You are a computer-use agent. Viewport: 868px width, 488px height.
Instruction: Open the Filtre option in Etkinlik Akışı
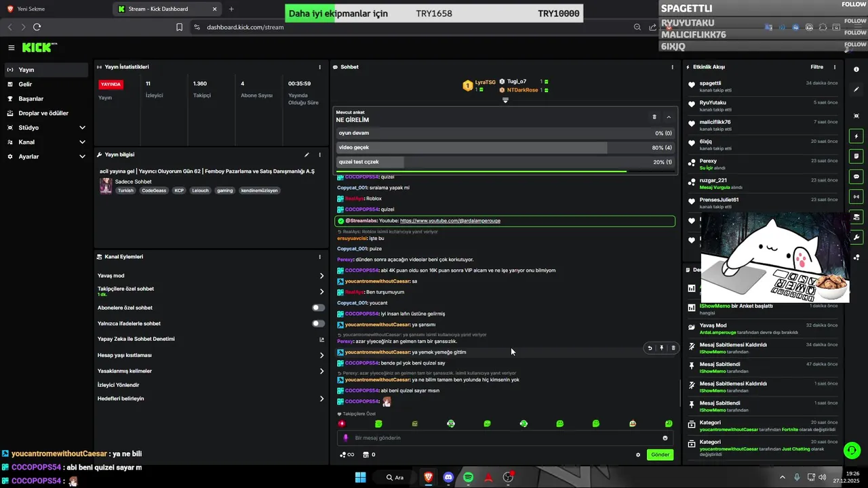[x=817, y=67]
